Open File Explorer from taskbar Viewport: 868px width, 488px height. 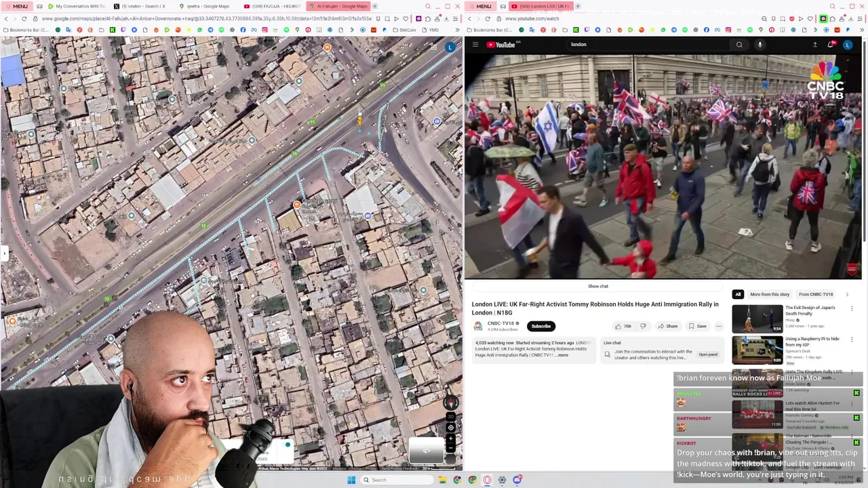[442, 480]
